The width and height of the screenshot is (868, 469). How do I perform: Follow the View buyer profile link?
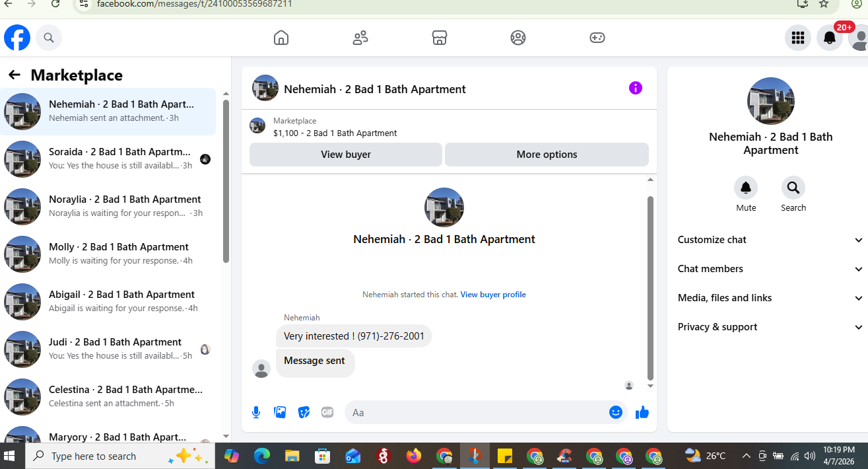point(493,295)
